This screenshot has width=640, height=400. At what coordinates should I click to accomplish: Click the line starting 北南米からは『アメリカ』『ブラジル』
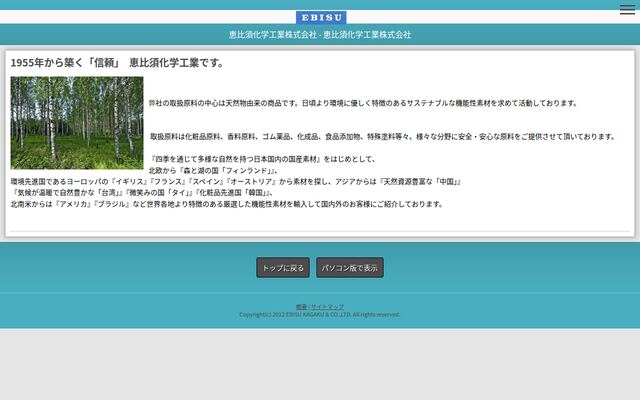[x=227, y=204]
